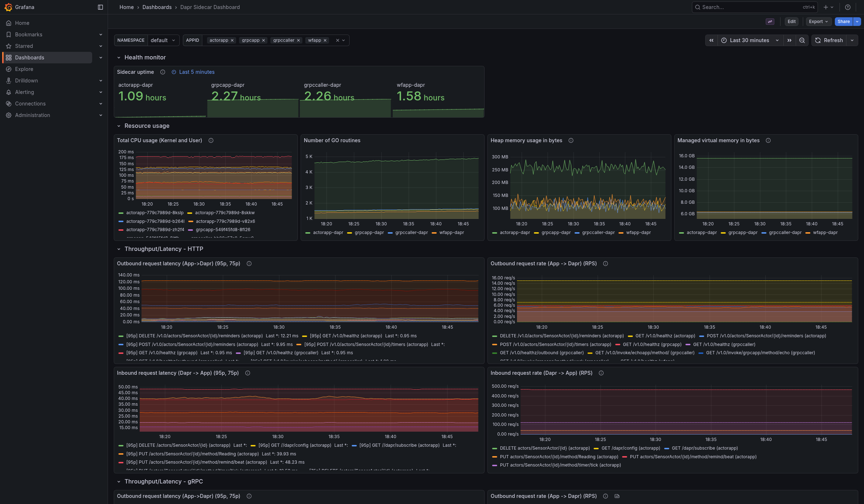
Task: Open the help question mark icon
Action: click(848, 7)
